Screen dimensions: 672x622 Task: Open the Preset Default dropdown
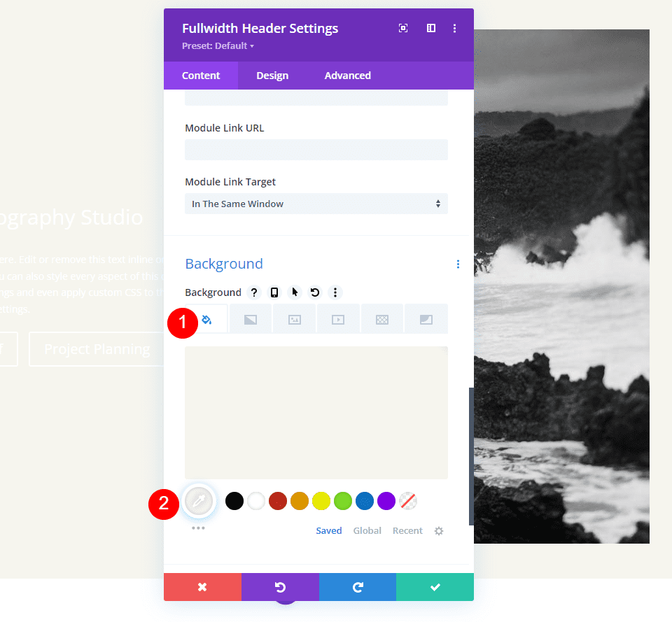[x=218, y=45]
